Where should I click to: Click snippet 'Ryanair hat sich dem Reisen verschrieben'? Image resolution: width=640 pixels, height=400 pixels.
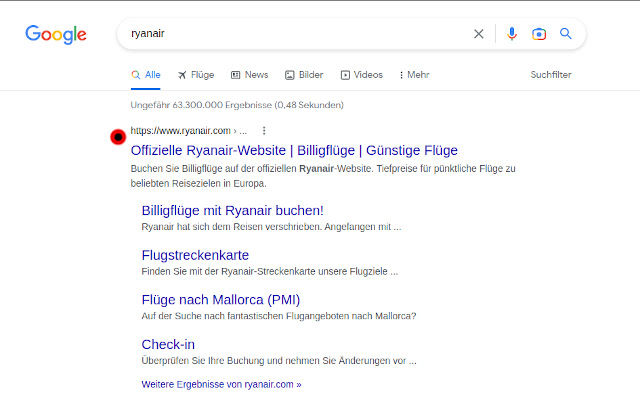[x=271, y=227]
